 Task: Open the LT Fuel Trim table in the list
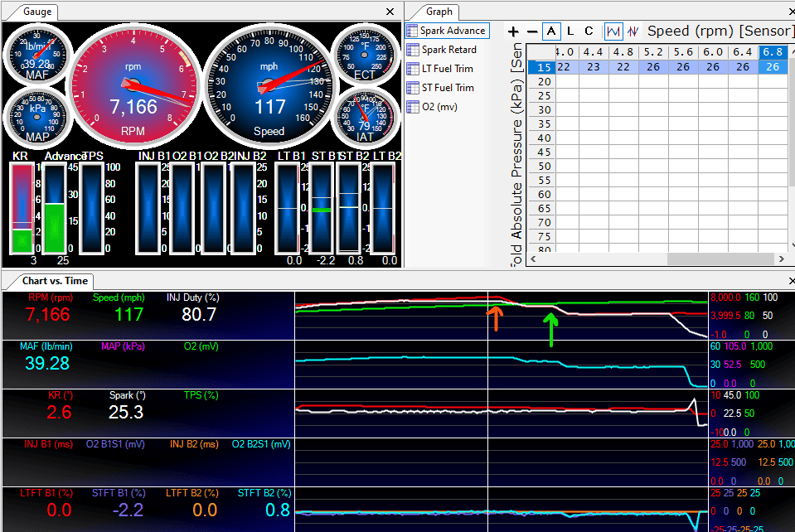440,69
